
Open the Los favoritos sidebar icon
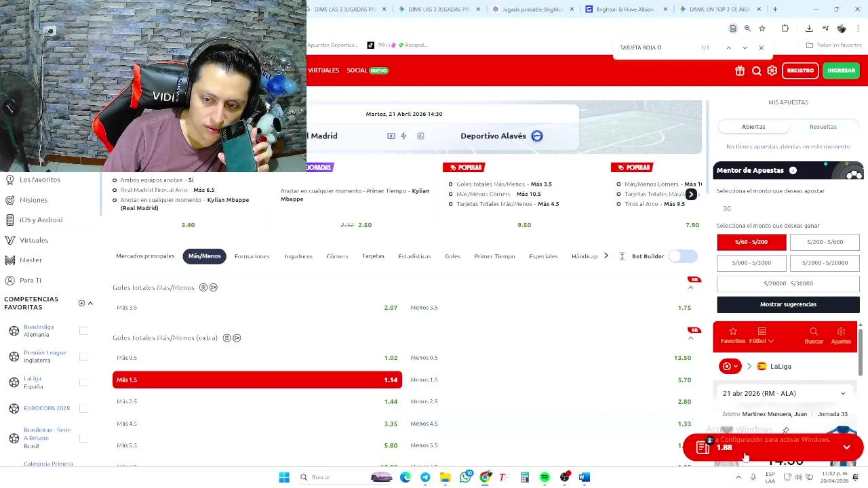click(9, 180)
